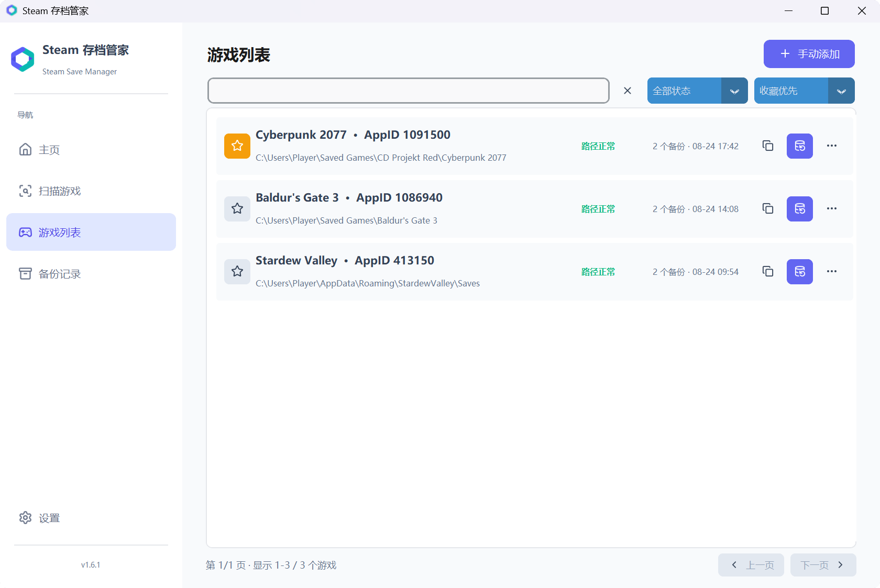Image resolution: width=880 pixels, height=588 pixels.
Task: Copy the Stardew Valley save path
Action: click(x=768, y=271)
